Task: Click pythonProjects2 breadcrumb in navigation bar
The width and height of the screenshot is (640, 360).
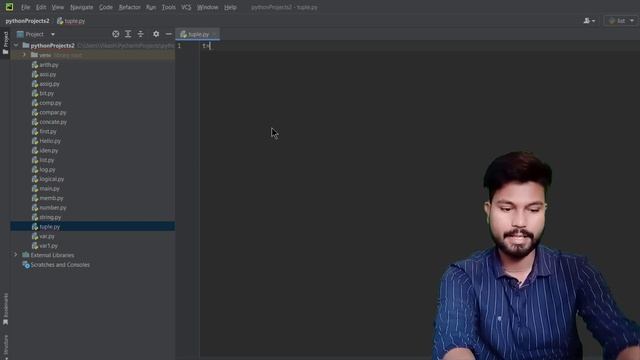Action: pos(27,21)
